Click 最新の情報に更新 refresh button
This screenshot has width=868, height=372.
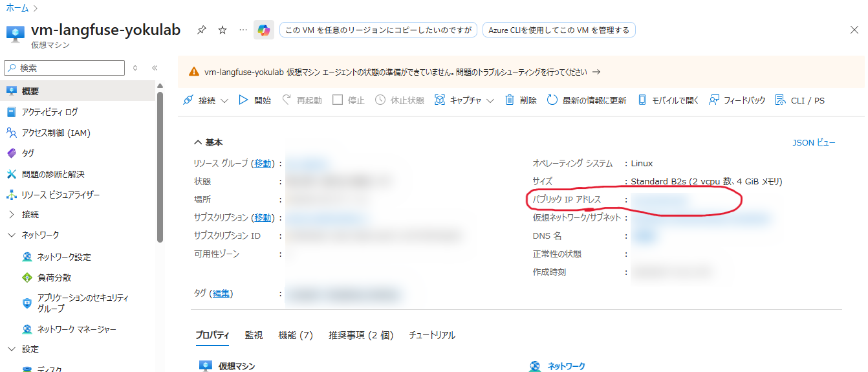[587, 100]
